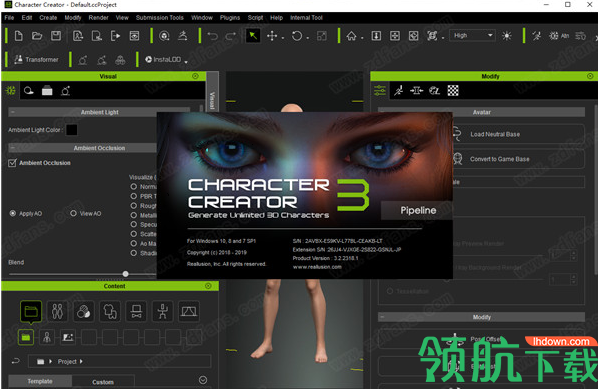Open the render quality High dropdown
The image size is (598, 389).
[x=472, y=35]
